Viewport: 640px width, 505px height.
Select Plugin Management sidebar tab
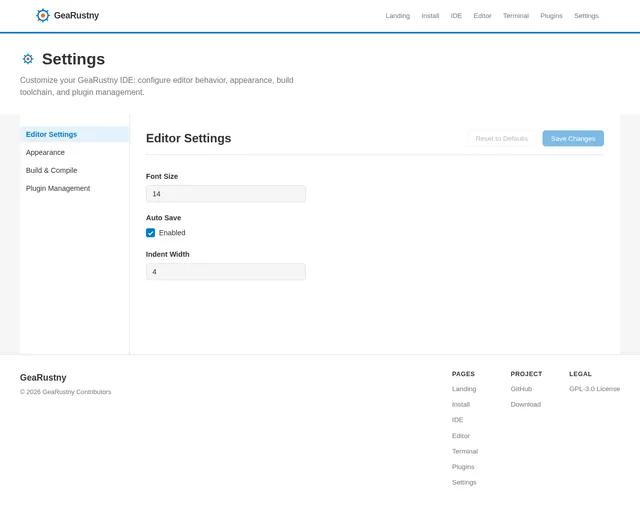[75, 188]
